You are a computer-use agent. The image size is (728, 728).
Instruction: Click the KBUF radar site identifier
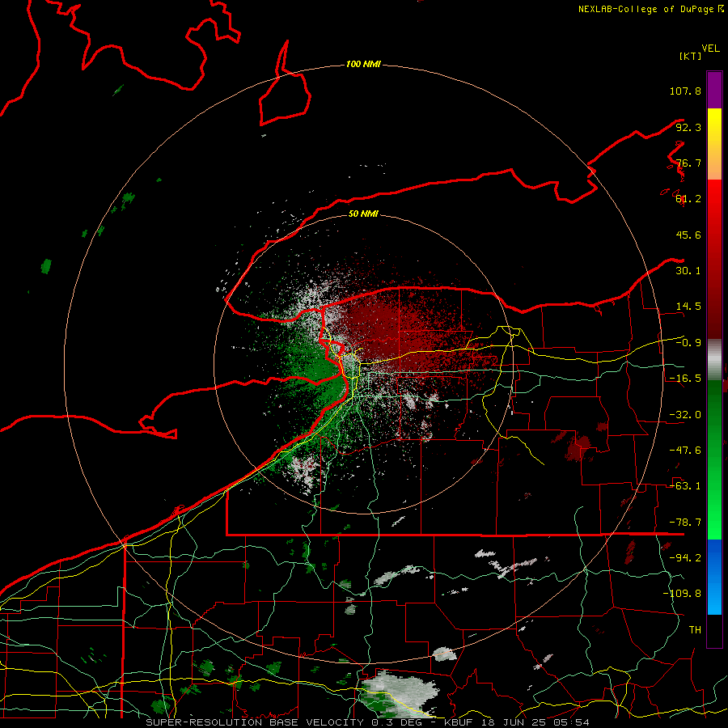click(459, 722)
